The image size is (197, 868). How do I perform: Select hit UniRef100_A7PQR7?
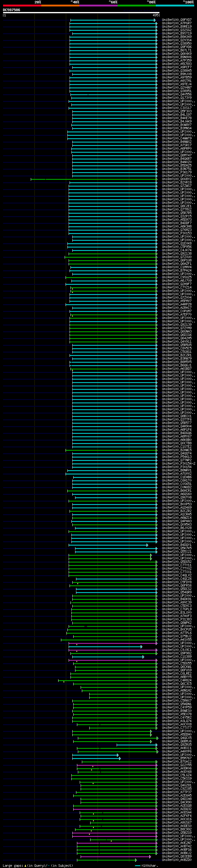176,23
